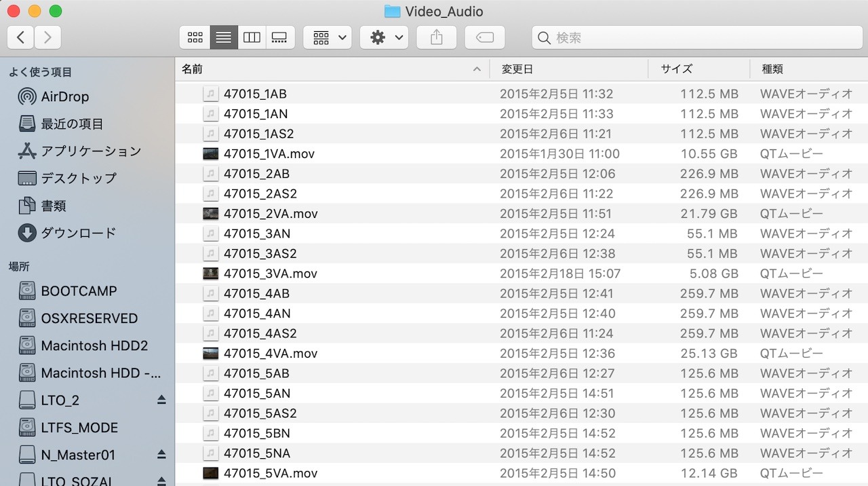Click the Edit Tags toolbar button
Viewport: 868px width, 486px height.
484,38
